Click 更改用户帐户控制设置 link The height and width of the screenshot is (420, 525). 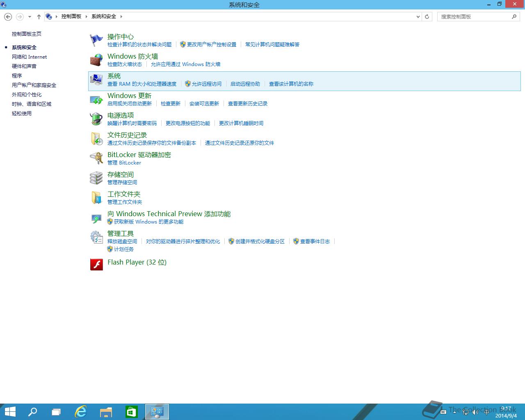212,44
